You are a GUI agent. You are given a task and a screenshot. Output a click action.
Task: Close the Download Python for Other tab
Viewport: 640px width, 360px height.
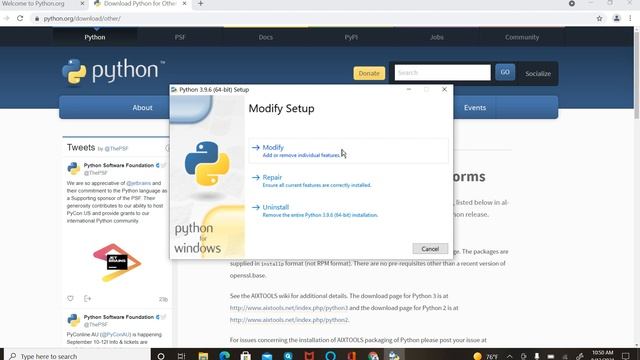184,4
